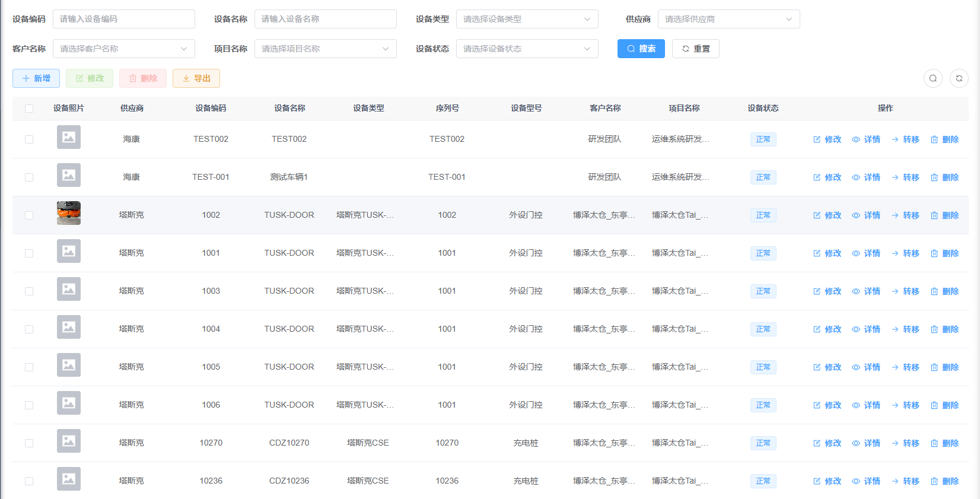Delete device CDZ10270 using row 删除
Viewport: 980px width, 499px height.
[944, 443]
